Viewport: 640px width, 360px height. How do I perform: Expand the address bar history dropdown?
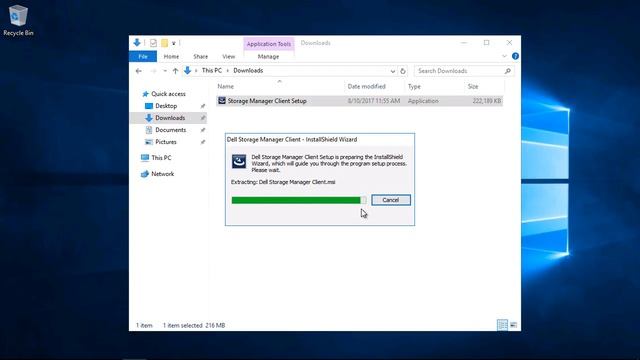click(x=392, y=71)
